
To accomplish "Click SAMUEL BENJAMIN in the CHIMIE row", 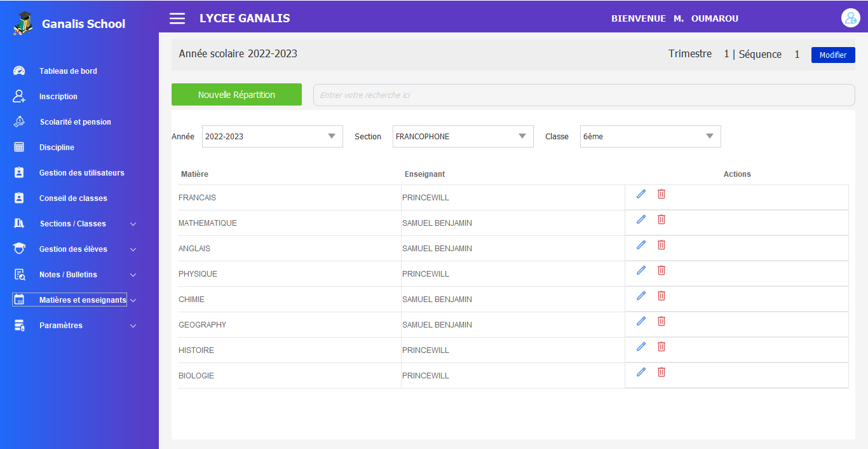I will [437, 300].
